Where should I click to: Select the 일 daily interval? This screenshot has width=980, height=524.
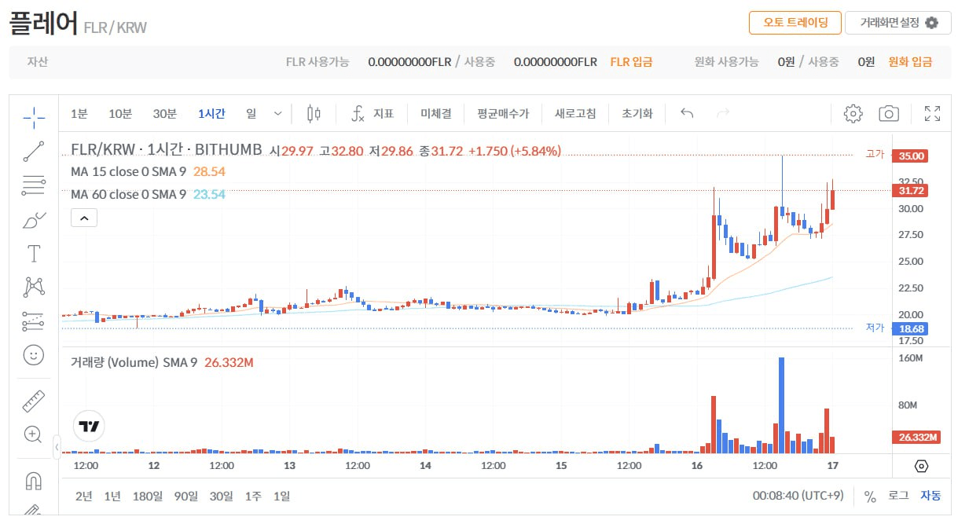point(251,114)
